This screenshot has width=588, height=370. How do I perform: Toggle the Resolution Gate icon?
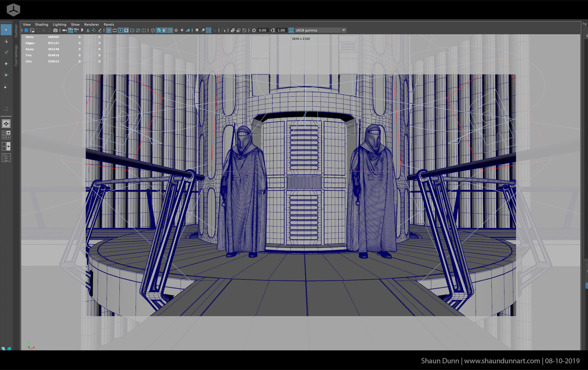pyautogui.click(x=120, y=30)
